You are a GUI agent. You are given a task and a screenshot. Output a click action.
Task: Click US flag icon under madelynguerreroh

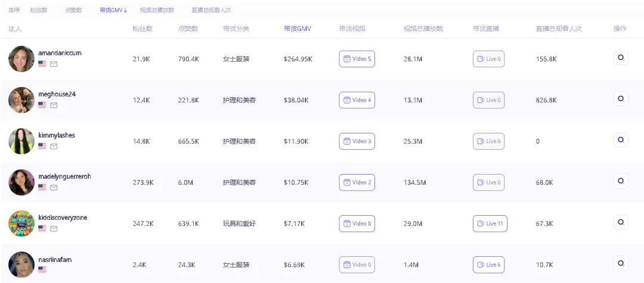[42, 188]
